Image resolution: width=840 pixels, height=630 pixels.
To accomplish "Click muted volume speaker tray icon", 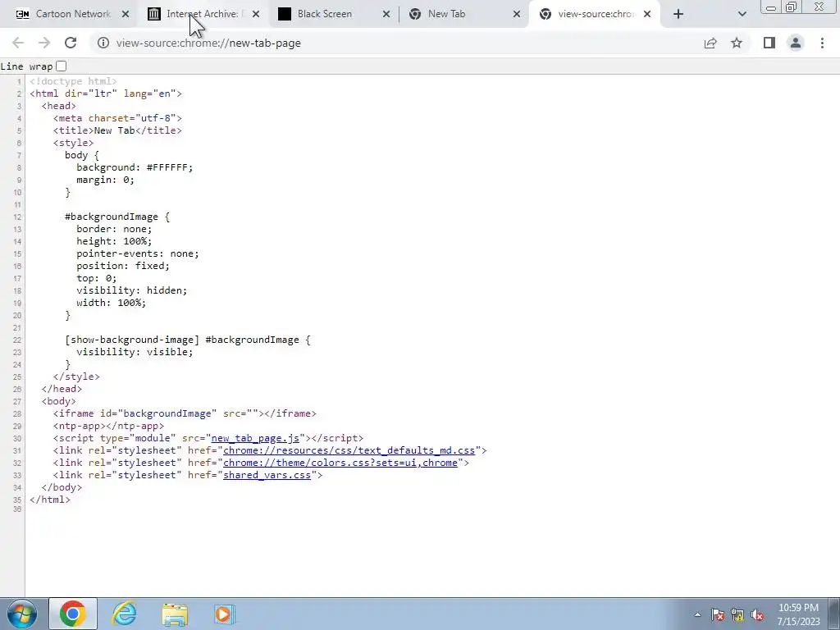I will pyautogui.click(x=757, y=615).
